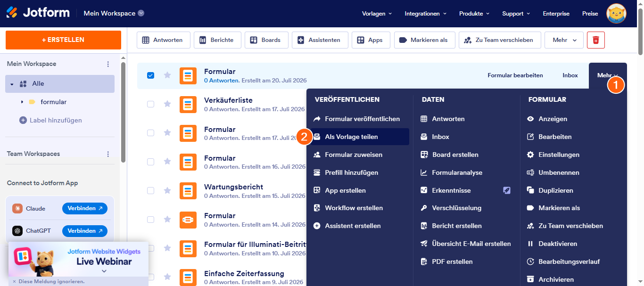Expand the formular label folder
The width and height of the screenshot is (644, 286).
(22, 102)
